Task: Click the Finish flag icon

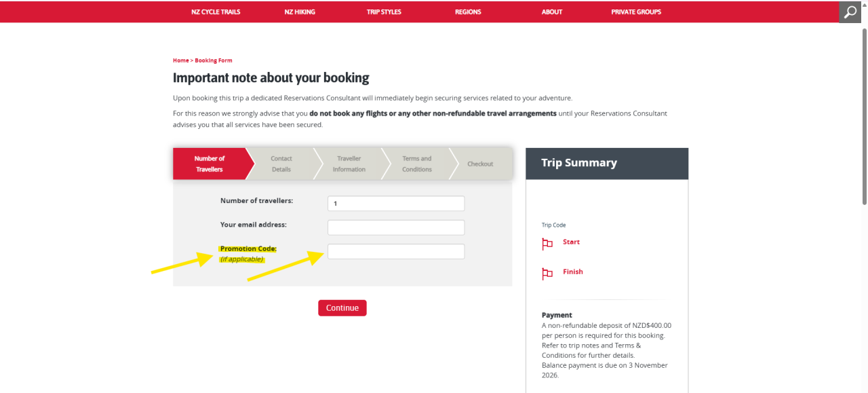Action: click(547, 274)
